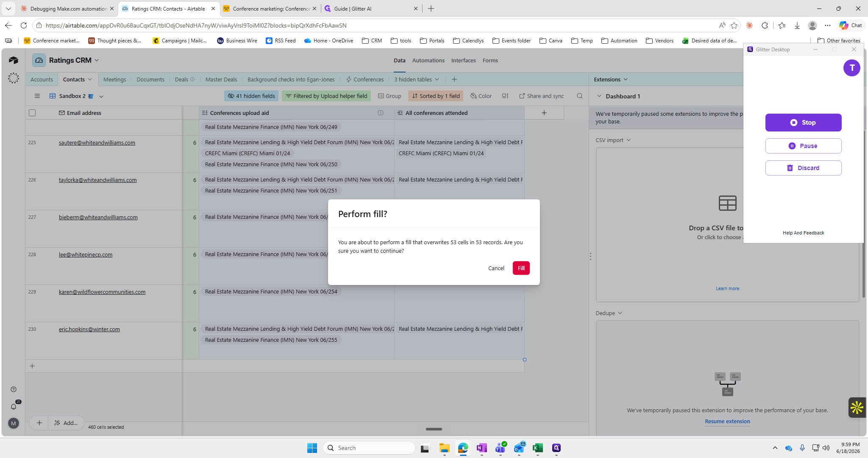Open the browser downloads icon
Viewport: 868px width, 458px height.
click(797, 25)
